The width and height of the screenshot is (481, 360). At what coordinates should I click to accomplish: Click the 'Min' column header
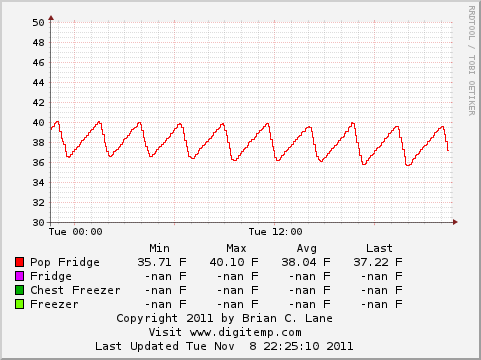159,248
